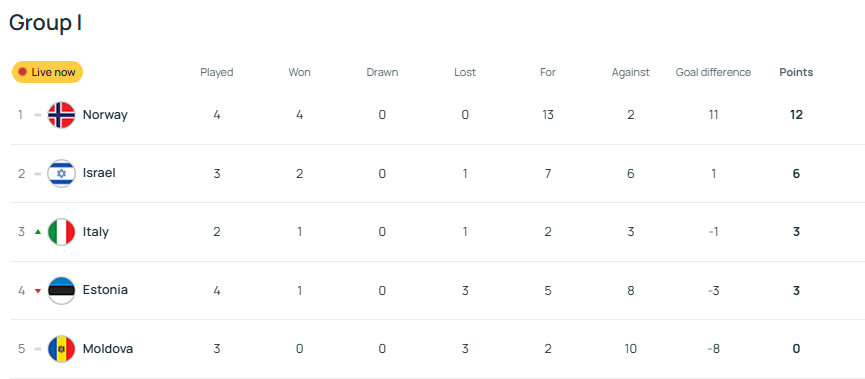Click the Points column header

click(x=796, y=72)
